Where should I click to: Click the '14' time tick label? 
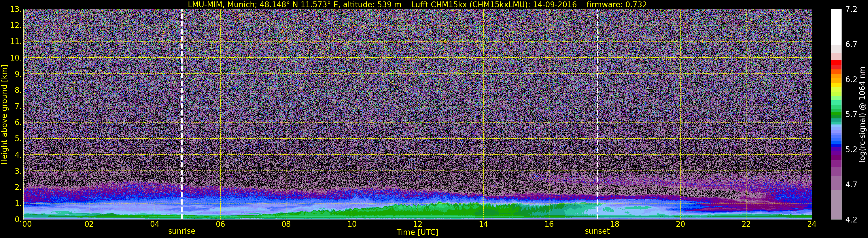(483, 224)
